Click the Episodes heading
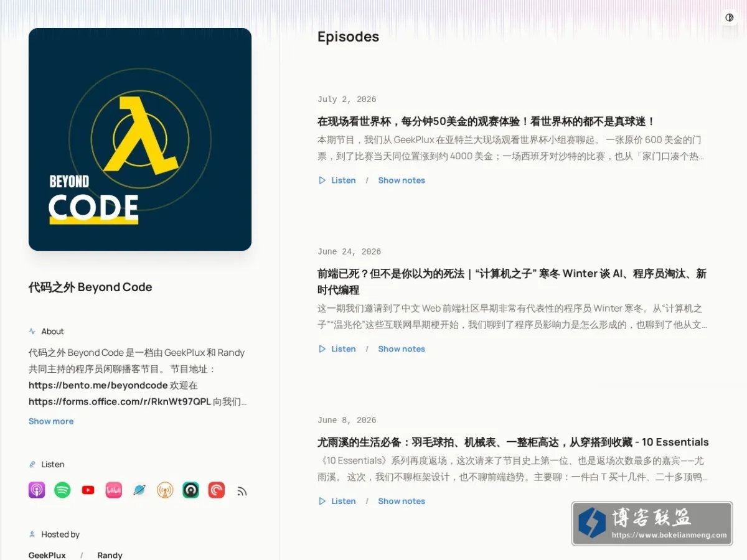The image size is (747, 560). tap(348, 37)
